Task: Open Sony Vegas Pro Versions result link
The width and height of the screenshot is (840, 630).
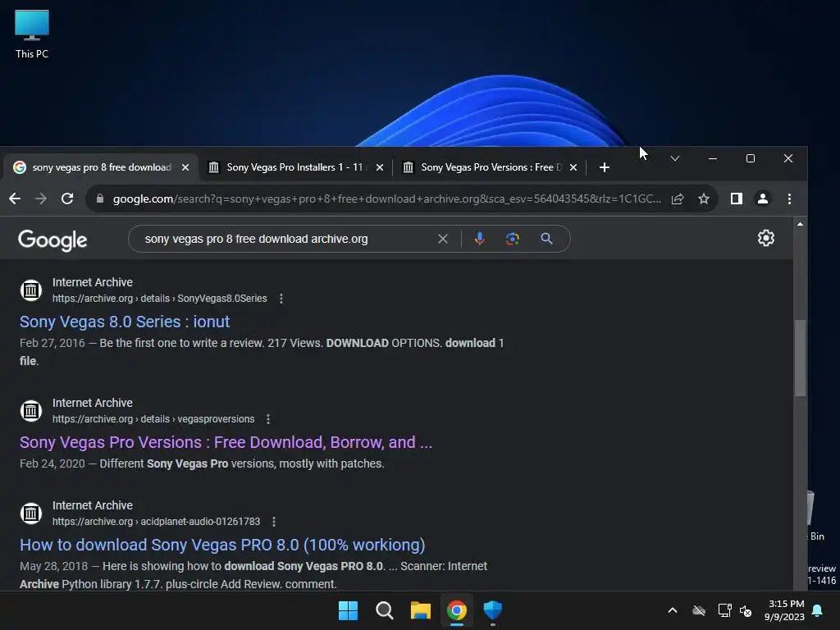Action: click(x=226, y=442)
